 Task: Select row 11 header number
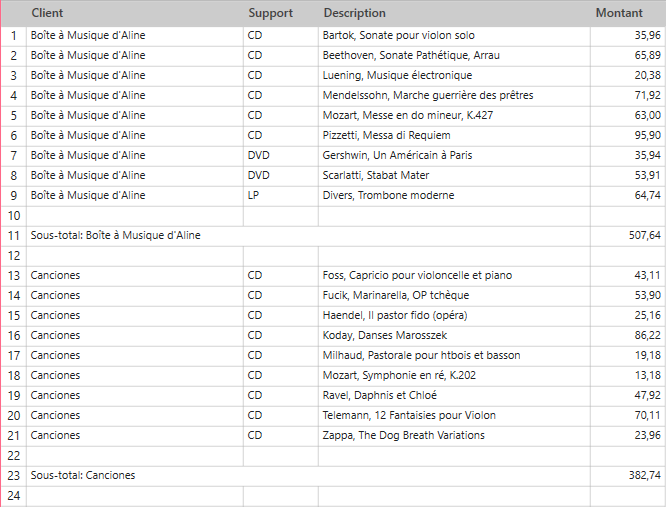14,235
